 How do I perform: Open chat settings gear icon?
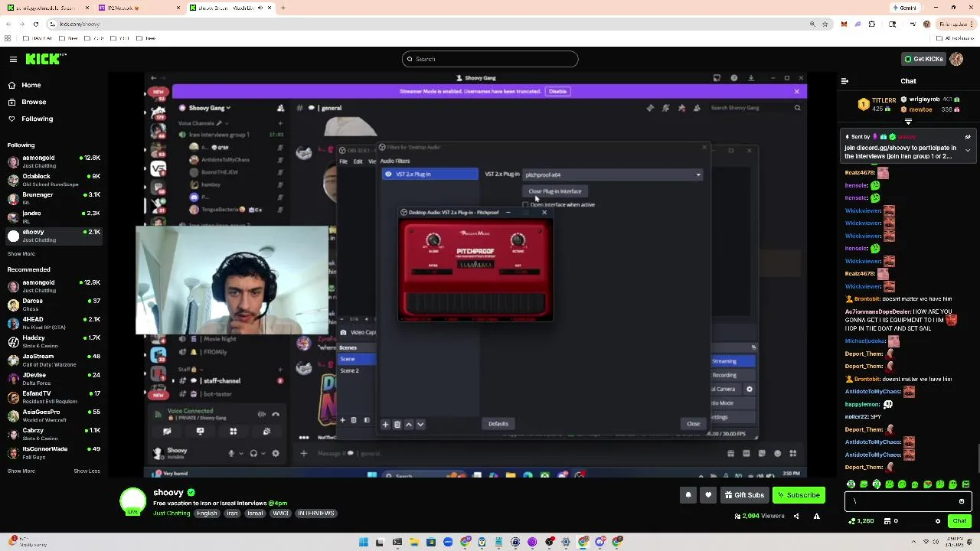938,521
